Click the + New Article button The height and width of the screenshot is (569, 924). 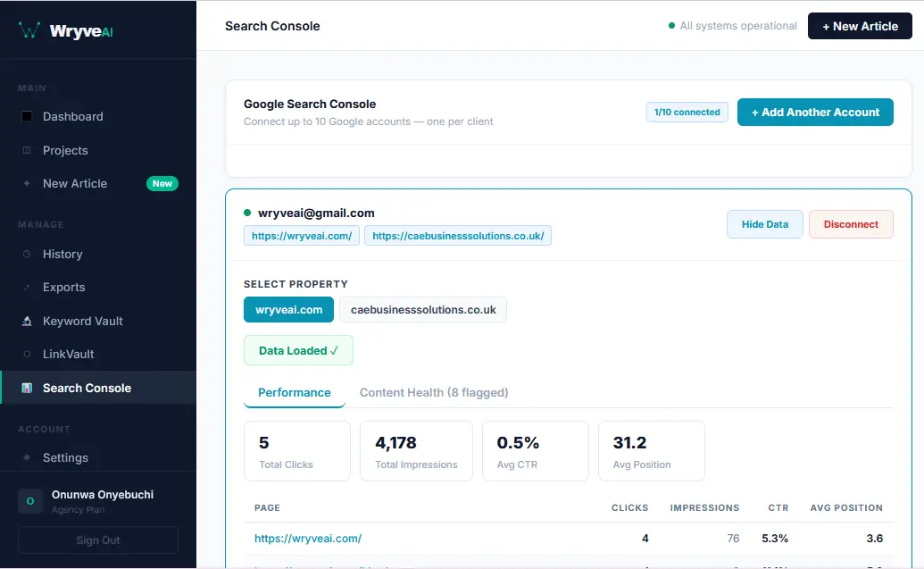860,26
